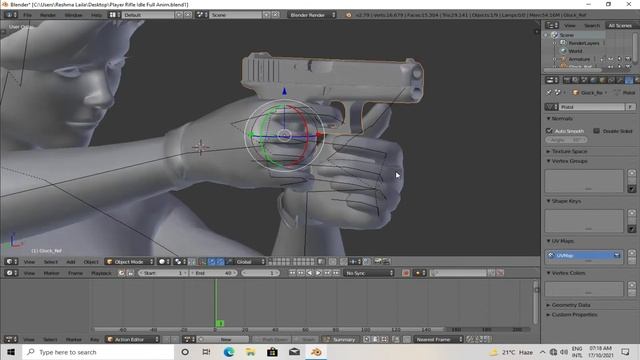This screenshot has height=360, width=640.
Task: Toggle the red auto-keyframe record button
Action: [x=406, y=273]
